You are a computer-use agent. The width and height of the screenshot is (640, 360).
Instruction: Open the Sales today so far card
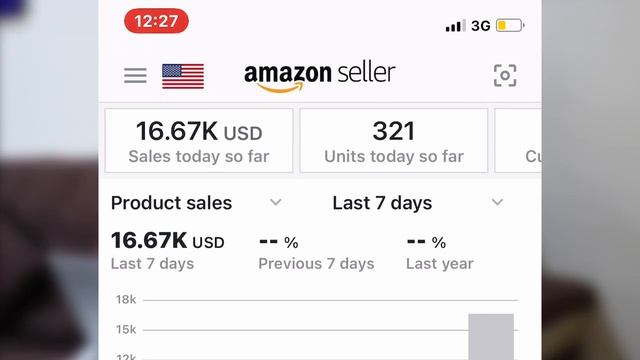coord(199,140)
